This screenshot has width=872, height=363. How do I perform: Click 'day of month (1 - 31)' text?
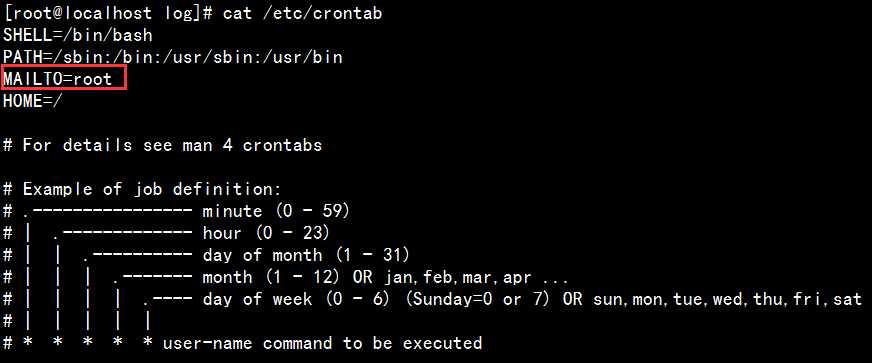coord(306,255)
